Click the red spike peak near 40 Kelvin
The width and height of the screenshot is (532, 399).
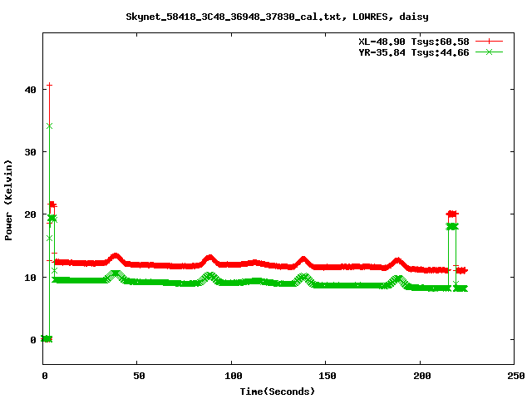(50, 85)
